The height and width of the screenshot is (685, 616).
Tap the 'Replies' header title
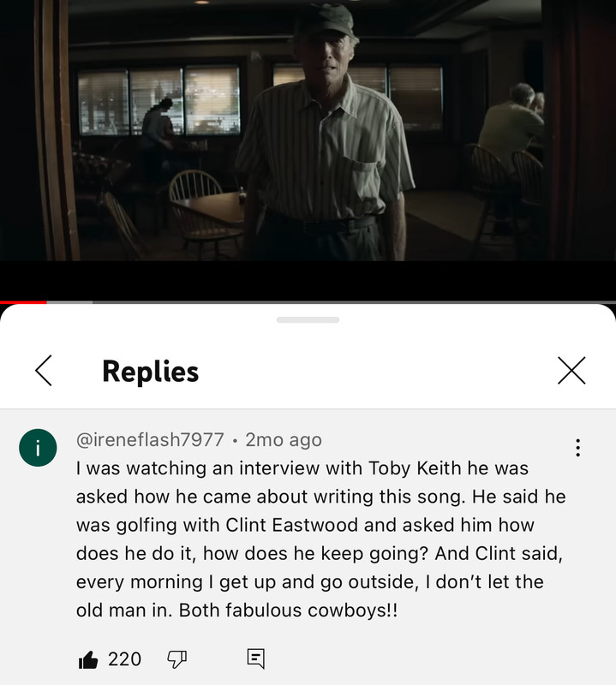pyautogui.click(x=151, y=372)
